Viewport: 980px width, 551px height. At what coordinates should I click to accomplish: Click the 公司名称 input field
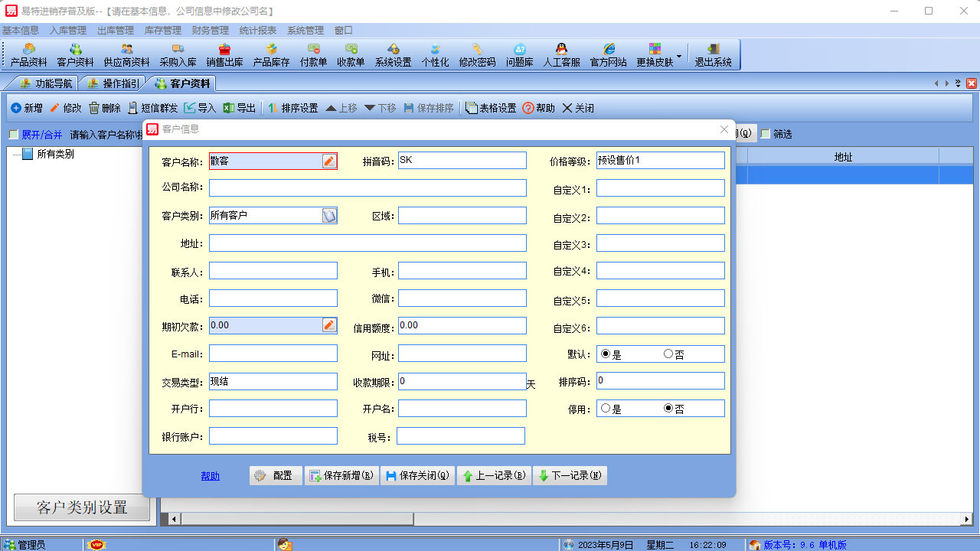coord(367,188)
